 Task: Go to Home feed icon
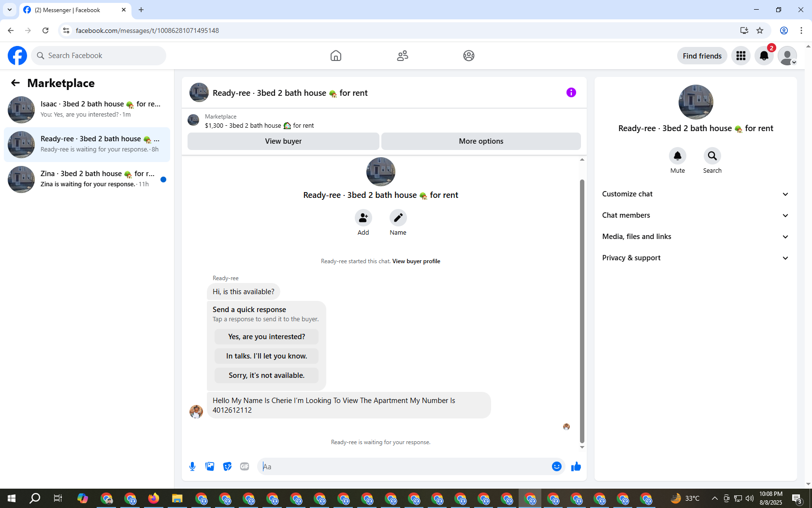tap(336, 56)
